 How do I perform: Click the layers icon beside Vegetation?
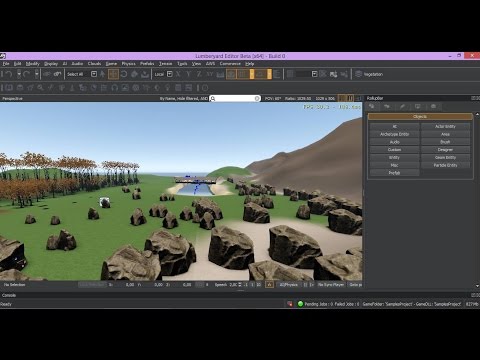point(359,74)
